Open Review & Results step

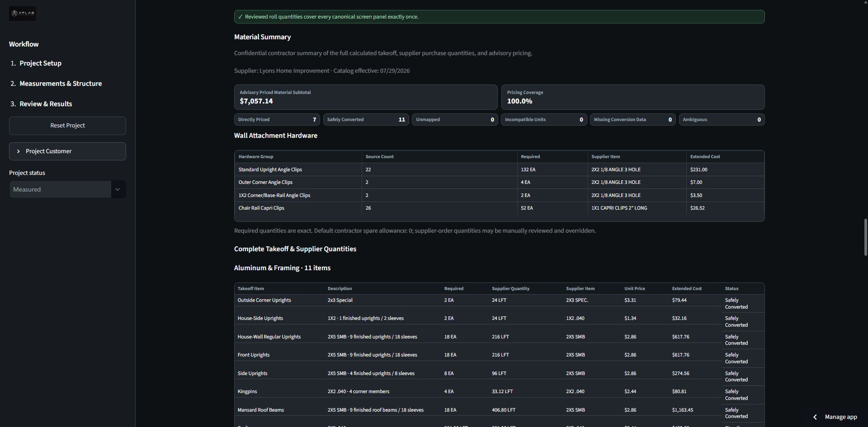pyautogui.click(x=46, y=104)
